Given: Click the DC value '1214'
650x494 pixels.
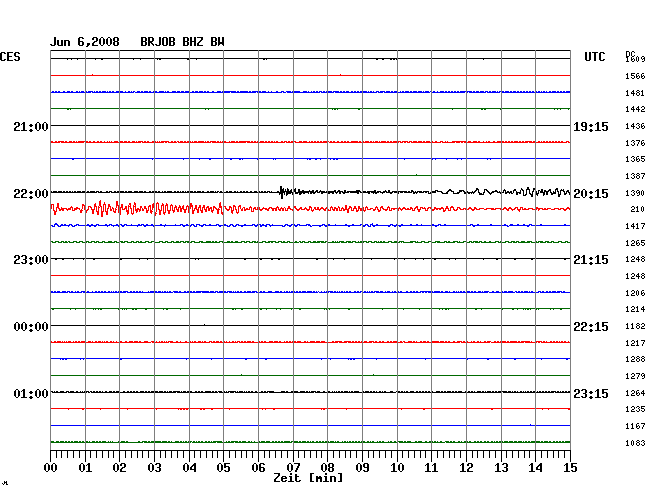Looking at the screenshot, I should click(x=635, y=309).
